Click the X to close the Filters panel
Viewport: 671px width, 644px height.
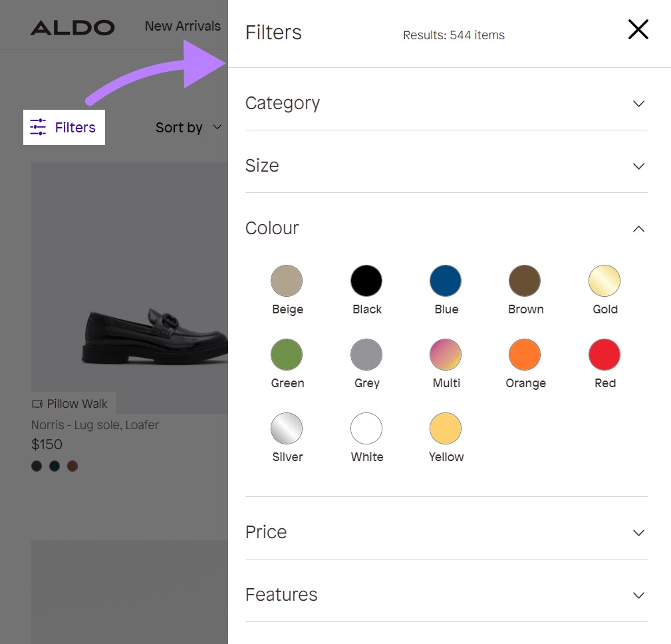pyautogui.click(x=638, y=29)
